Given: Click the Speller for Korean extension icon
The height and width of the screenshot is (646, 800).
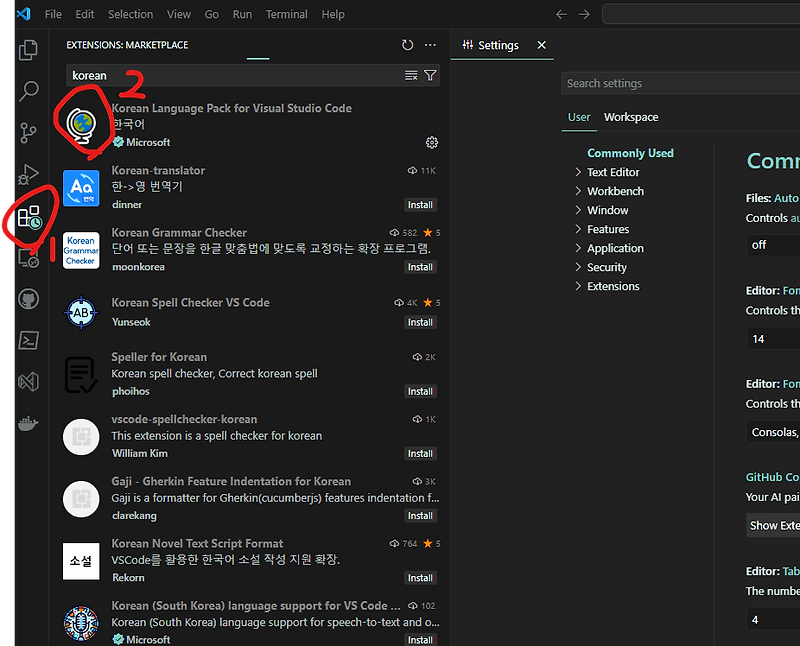Looking at the screenshot, I should [81, 375].
